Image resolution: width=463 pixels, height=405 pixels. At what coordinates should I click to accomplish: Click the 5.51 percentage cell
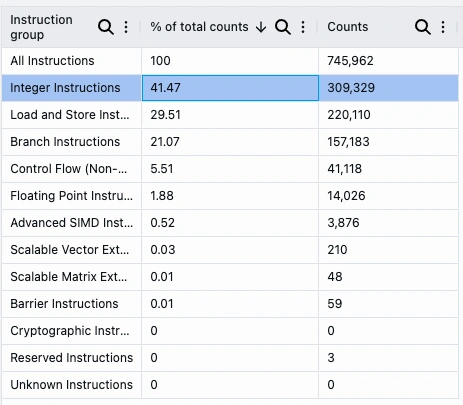pyautogui.click(x=230, y=169)
